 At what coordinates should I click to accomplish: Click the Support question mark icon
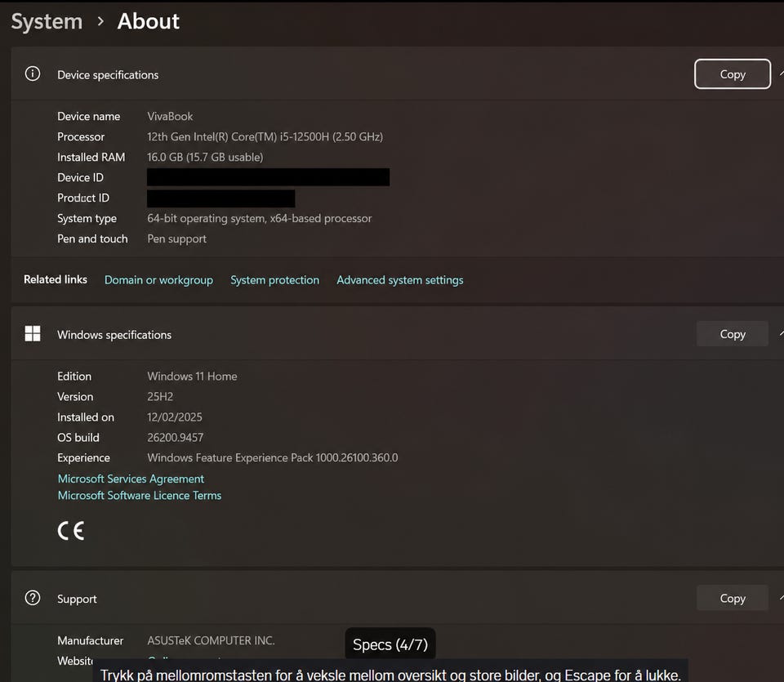pos(33,598)
